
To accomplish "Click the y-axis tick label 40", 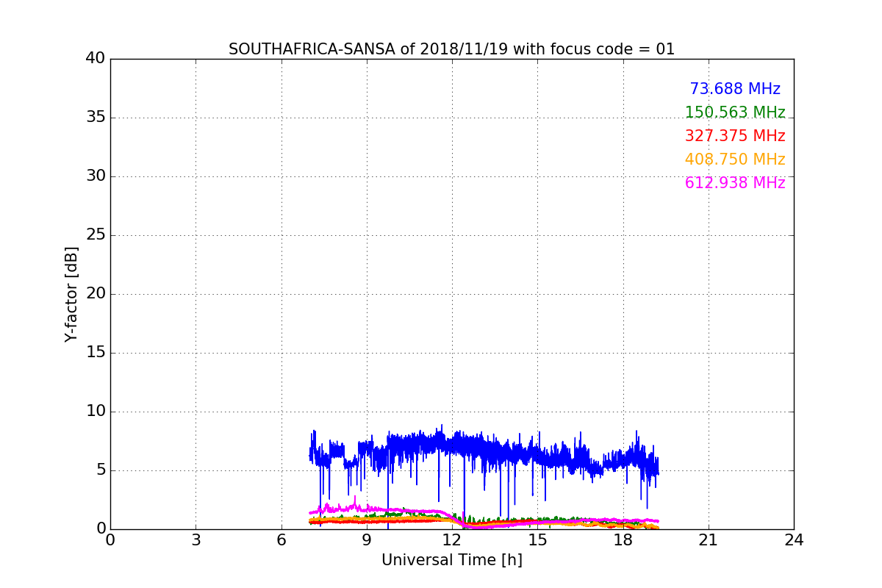I will coord(96,59).
